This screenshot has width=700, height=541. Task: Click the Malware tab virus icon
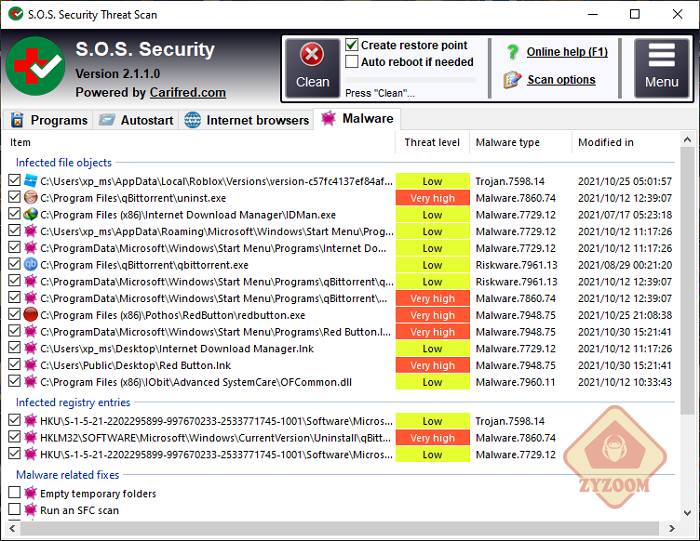[x=329, y=118]
